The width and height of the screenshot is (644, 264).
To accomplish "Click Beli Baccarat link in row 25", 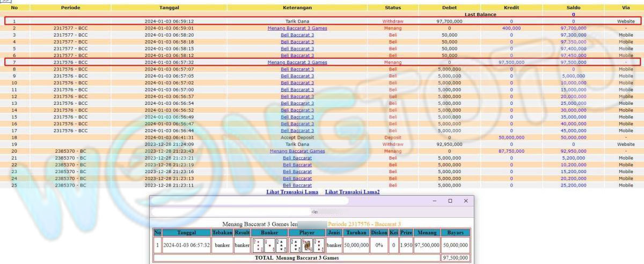I will [x=297, y=185].
